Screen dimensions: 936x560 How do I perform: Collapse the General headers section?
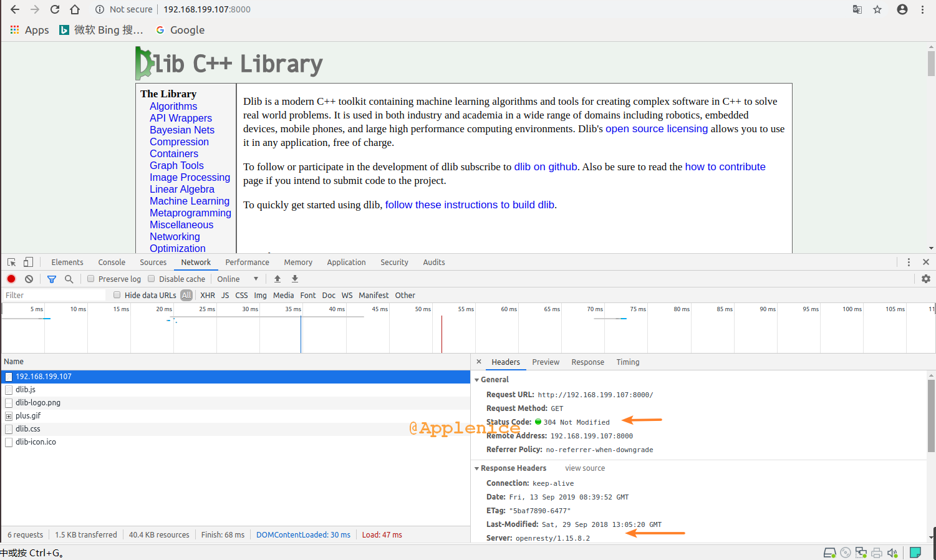click(x=477, y=380)
